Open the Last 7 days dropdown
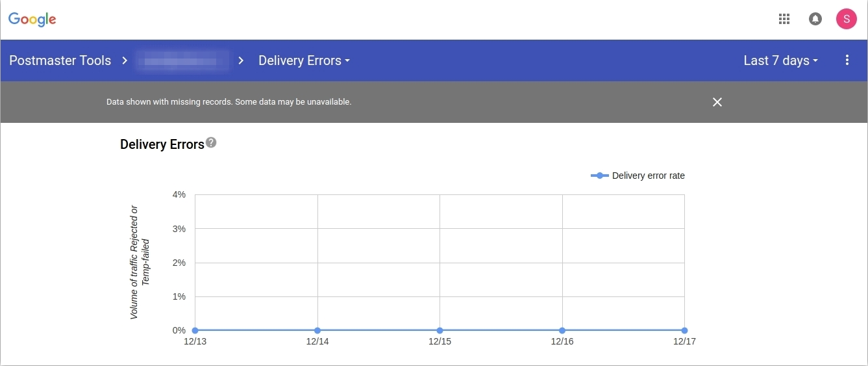Viewport: 868px width, 366px height. 780,60
